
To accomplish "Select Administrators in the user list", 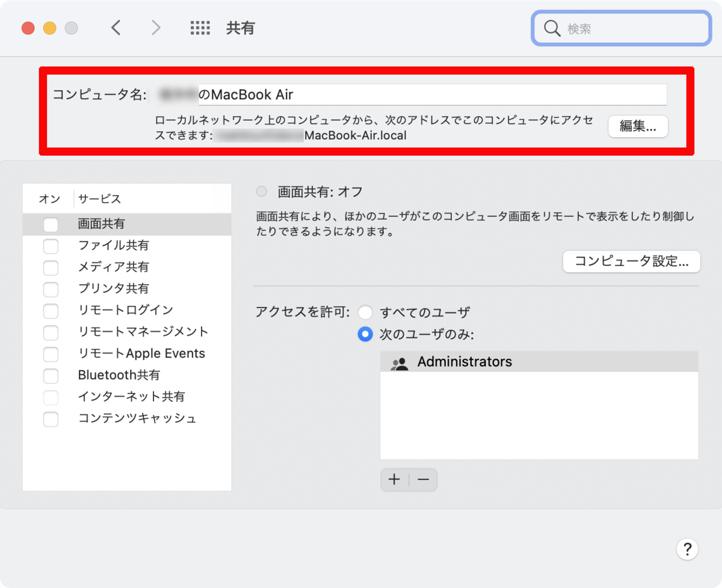I will coord(539,362).
